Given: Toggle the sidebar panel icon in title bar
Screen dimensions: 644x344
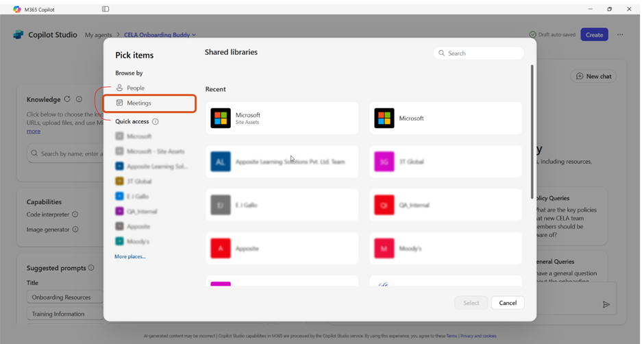Looking at the screenshot, I should click(106, 9).
